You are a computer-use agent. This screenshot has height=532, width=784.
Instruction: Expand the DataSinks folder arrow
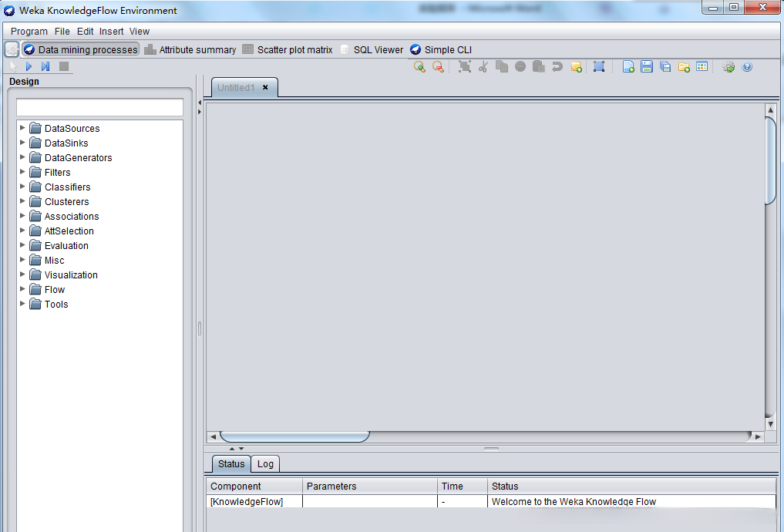tap(22, 143)
